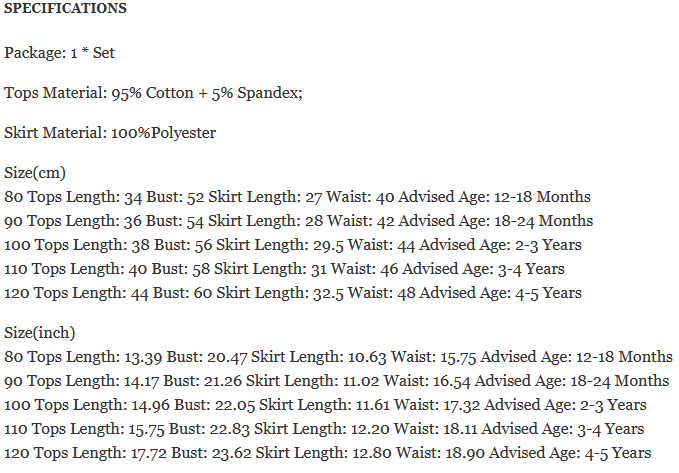The height and width of the screenshot is (473, 679).
Task: Click '4-5 Years' in the inch table
Action: pos(618,453)
